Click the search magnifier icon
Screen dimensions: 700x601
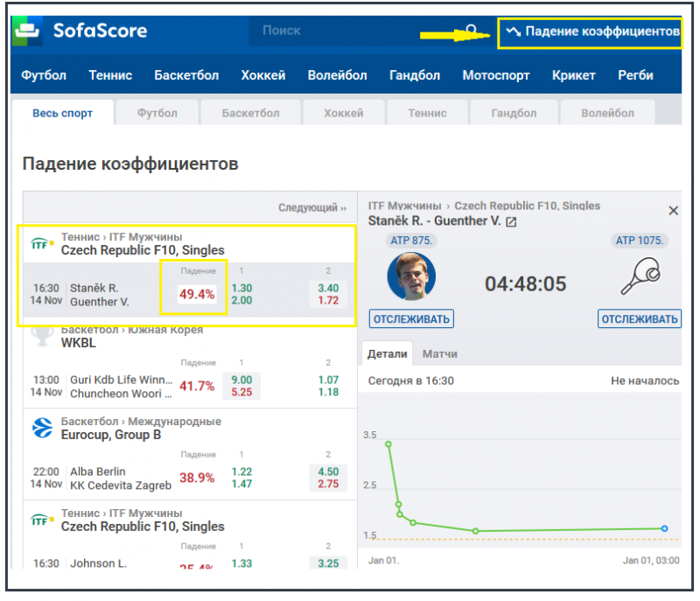(472, 31)
